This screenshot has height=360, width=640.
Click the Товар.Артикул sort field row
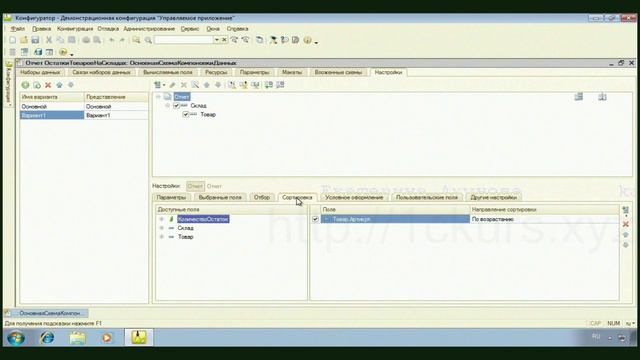[x=395, y=219]
